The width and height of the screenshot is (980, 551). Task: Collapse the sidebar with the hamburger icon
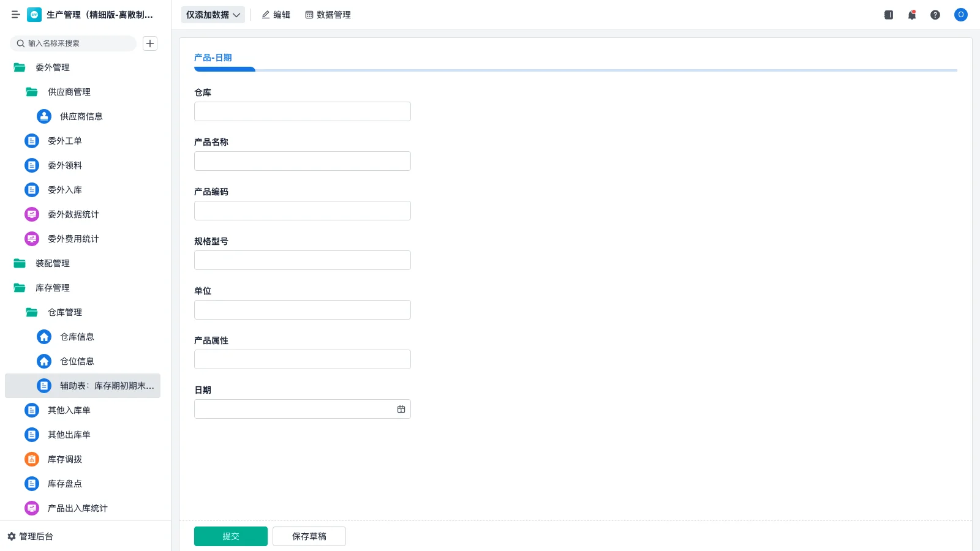click(x=15, y=15)
